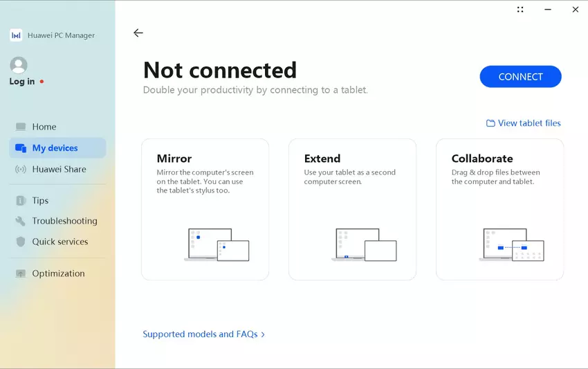Select the Mirror mode card
The width and height of the screenshot is (588, 369).
coord(205,209)
